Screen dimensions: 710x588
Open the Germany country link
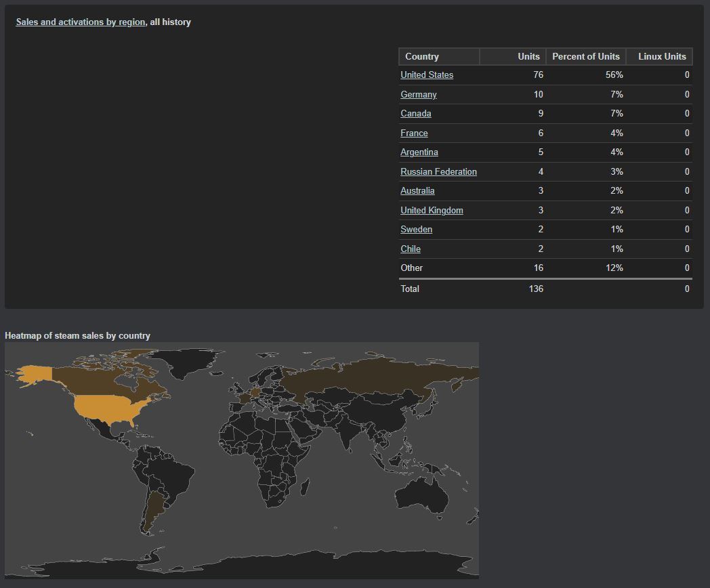419,95
